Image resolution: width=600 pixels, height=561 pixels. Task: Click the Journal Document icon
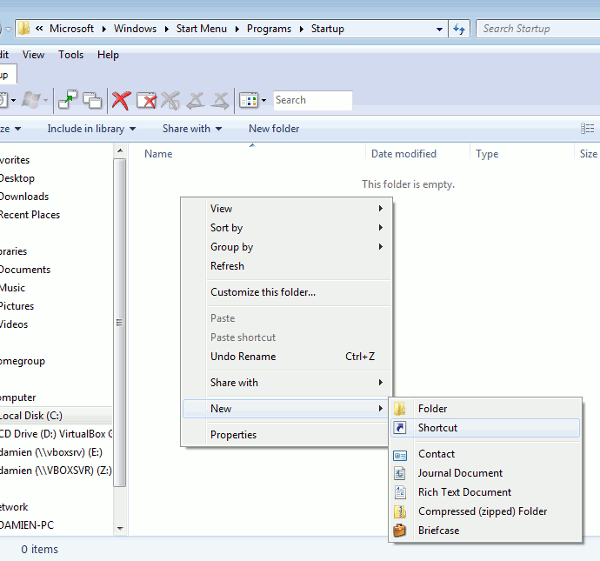[400, 473]
